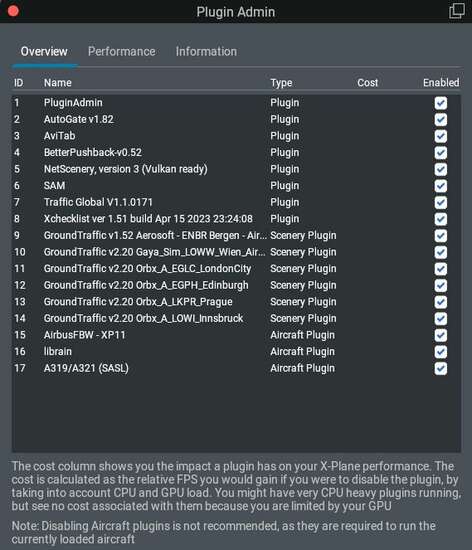Select the librain entry
Viewport: 472px width, 550px height.
58,351
